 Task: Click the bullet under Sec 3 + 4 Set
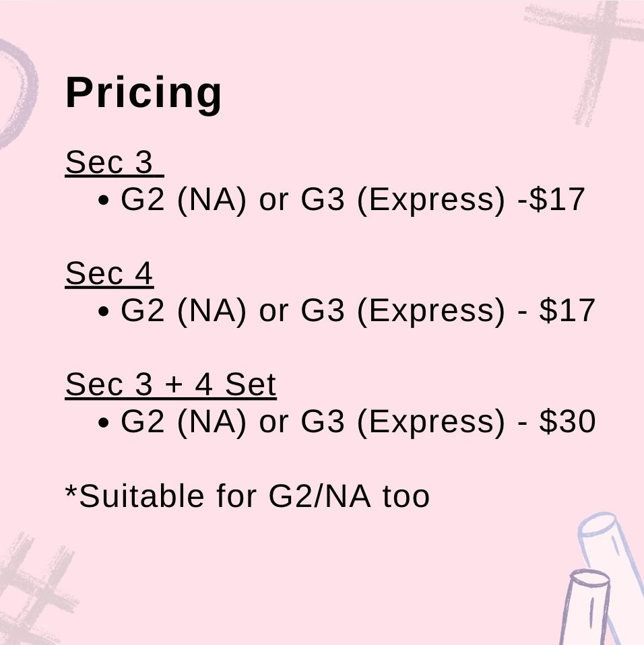click(x=104, y=423)
